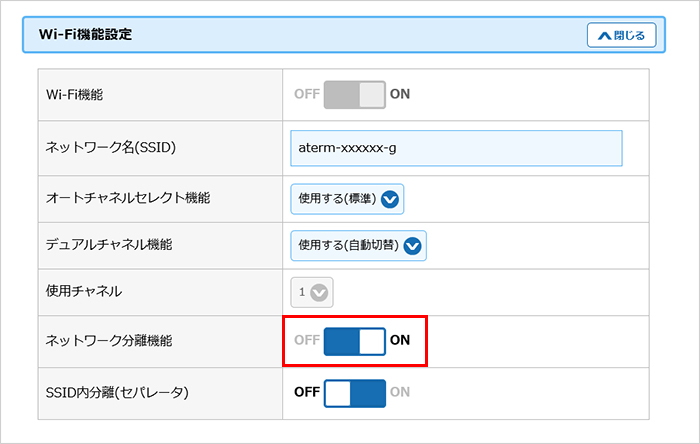
Task: Click ON label for SSID内分離(セパレータ)
Action: [400, 392]
